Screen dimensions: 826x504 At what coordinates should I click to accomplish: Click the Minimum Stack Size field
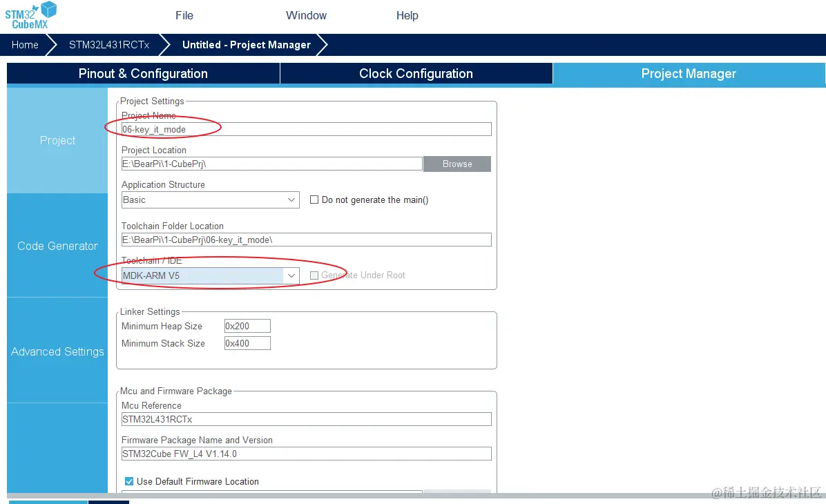[x=247, y=343]
